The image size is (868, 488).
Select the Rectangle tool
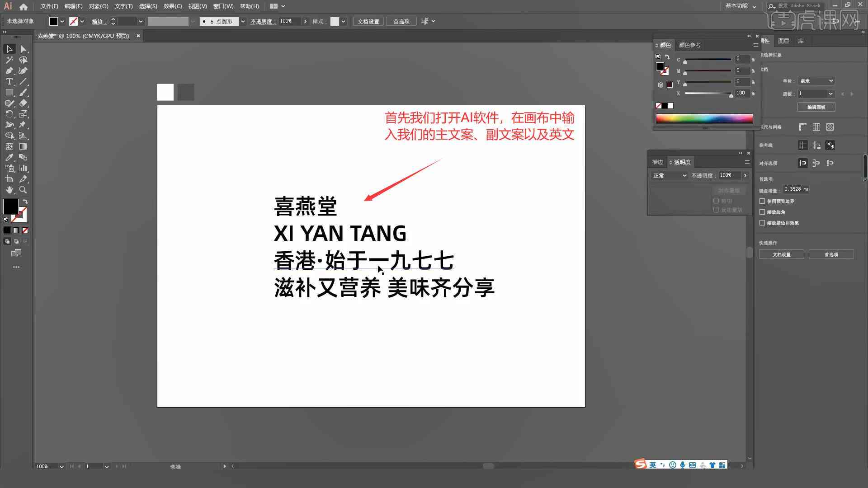[x=9, y=92]
